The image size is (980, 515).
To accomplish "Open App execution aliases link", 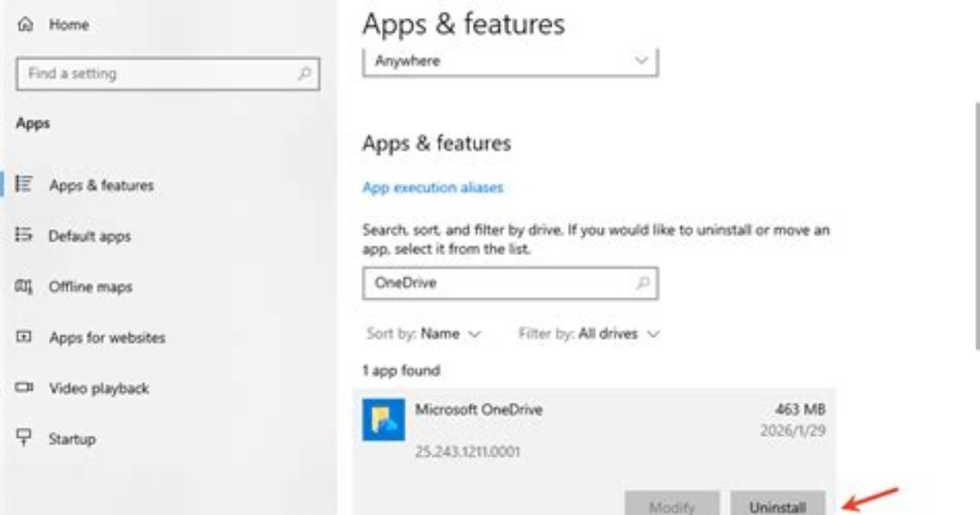I will [433, 188].
